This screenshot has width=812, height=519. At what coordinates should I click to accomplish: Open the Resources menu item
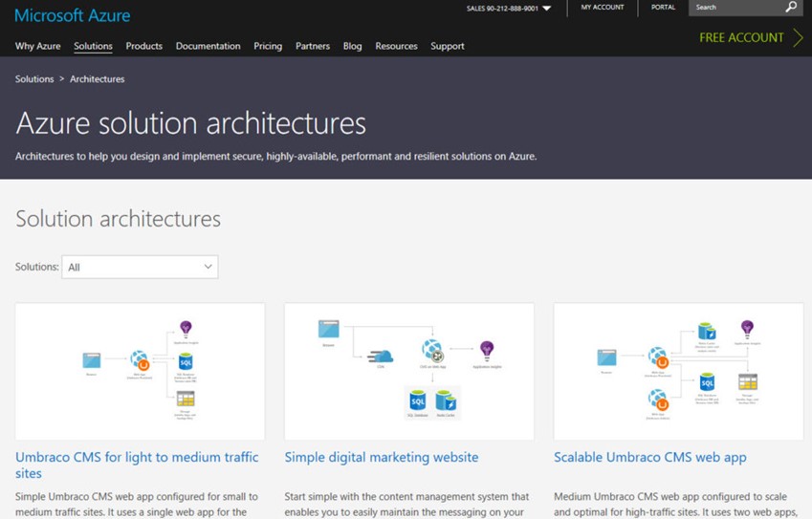click(396, 46)
